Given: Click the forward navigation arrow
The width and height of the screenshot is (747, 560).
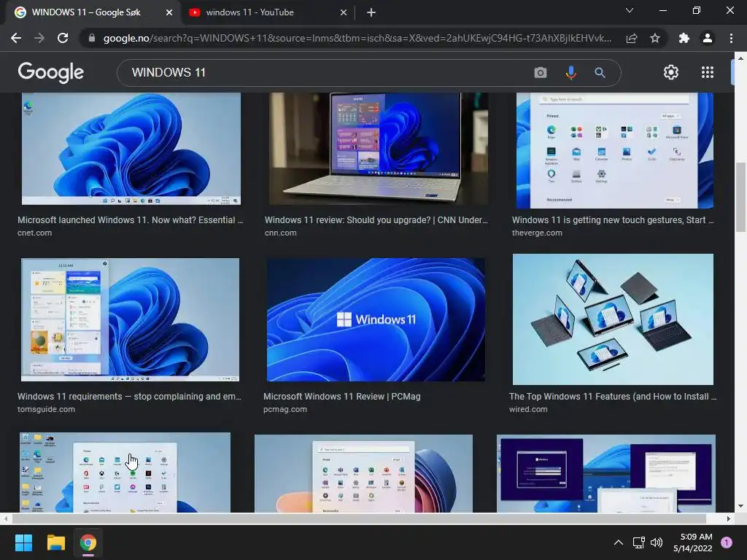Looking at the screenshot, I should tap(39, 38).
